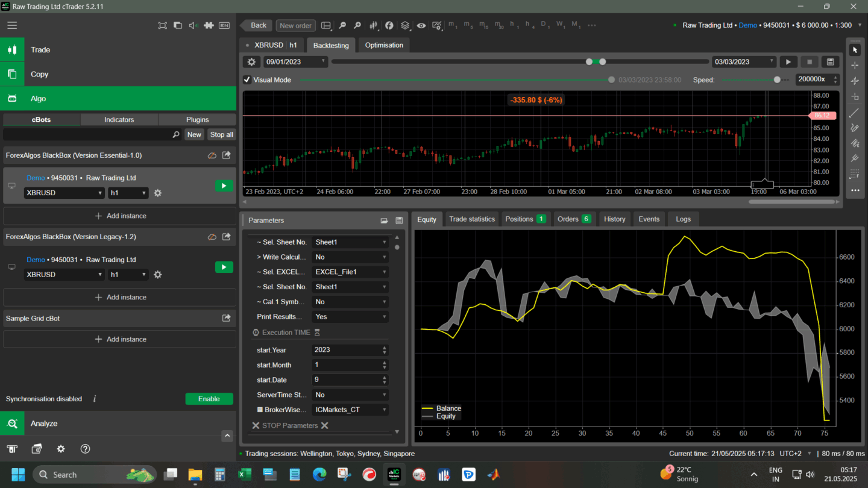Expand the Print Results Yes dropdown
The image size is (868, 488).
(x=350, y=317)
